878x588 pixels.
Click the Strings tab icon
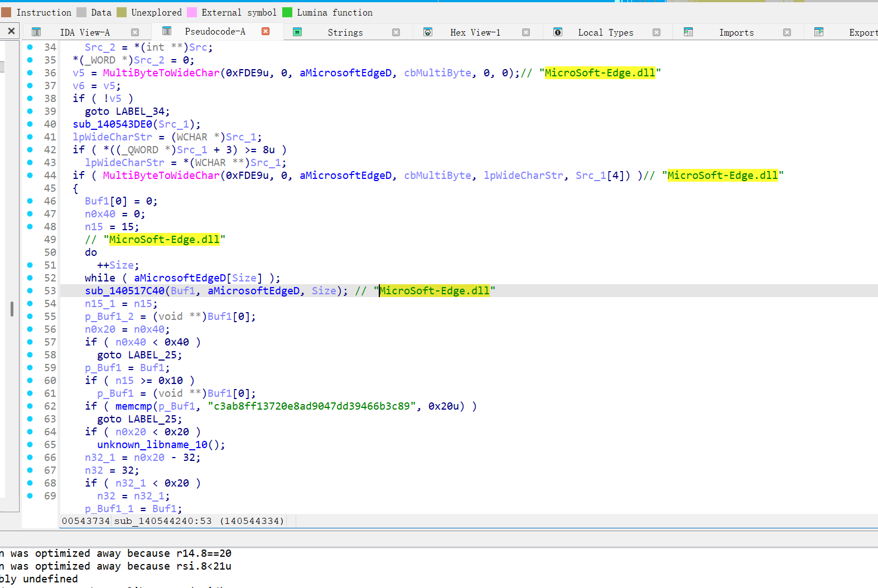tap(297, 32)
